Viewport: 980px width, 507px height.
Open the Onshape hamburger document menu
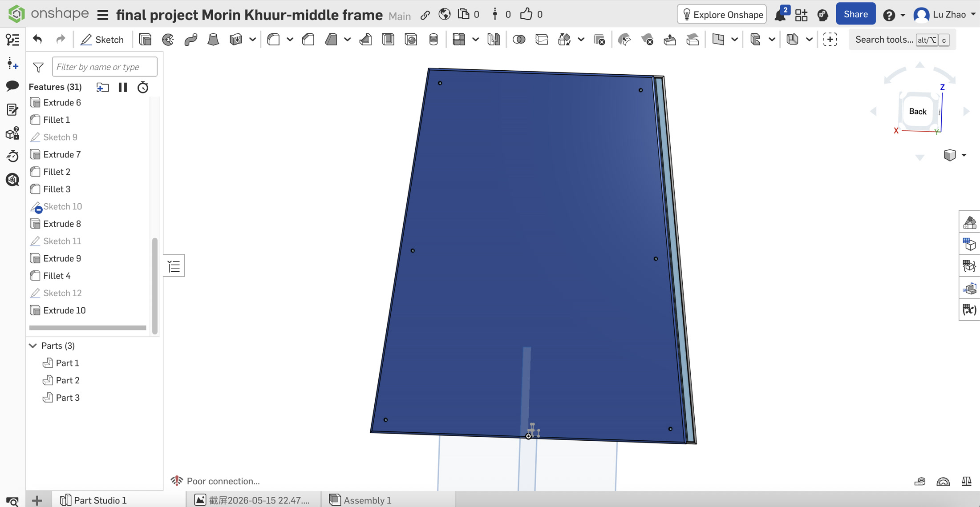pos(103,15)
